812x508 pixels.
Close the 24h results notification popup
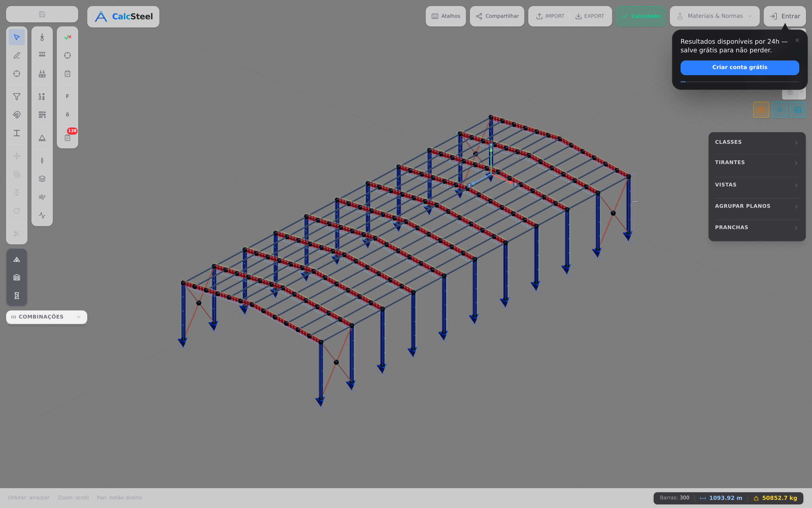797,40
